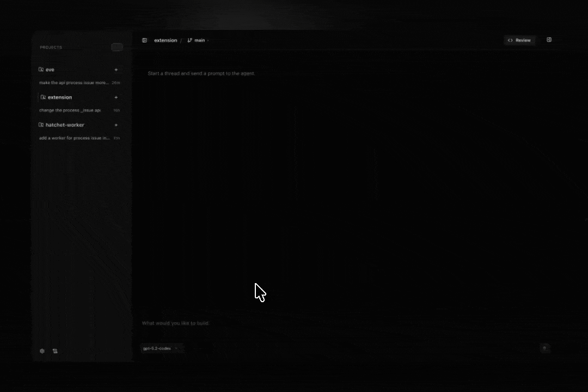This screenshot has width=588, height=392.
Task: Collapse the eve project folder
Action: [41, 70]
